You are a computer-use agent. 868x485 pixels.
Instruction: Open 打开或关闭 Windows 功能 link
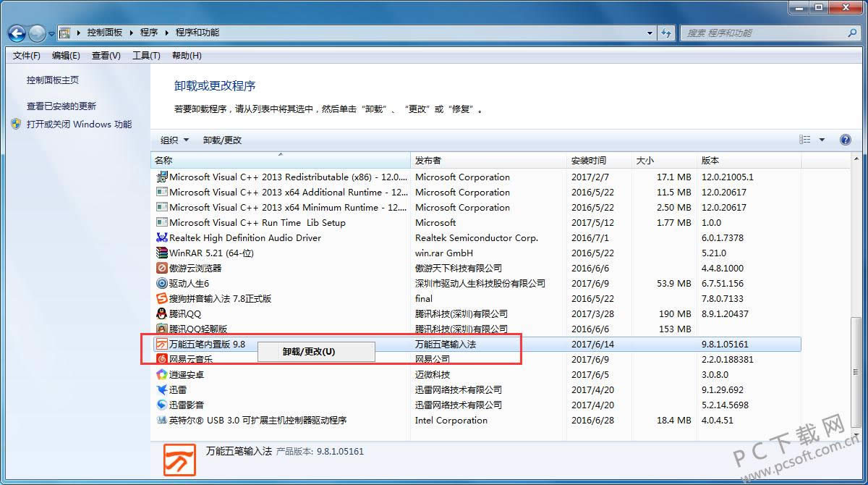pyautogui.click(x=79, y=125)
